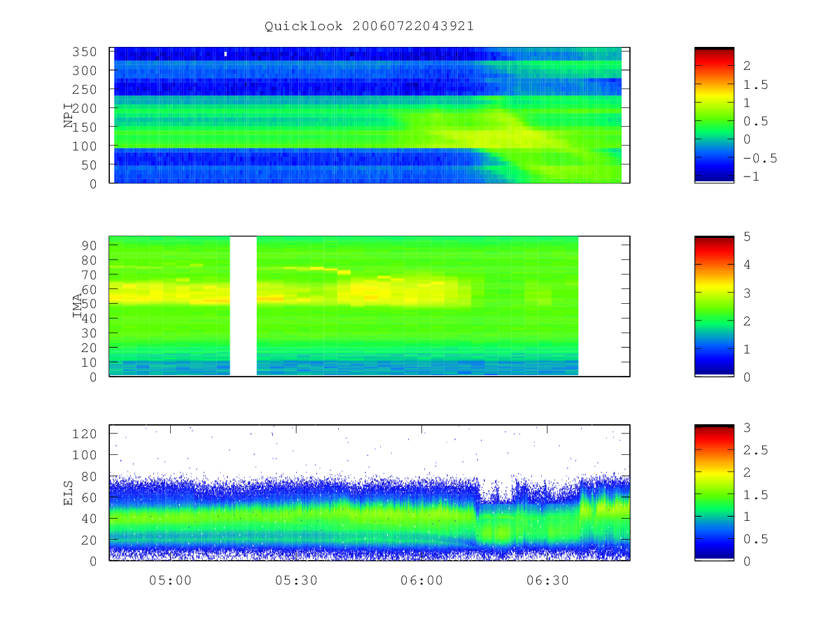Screen dimensions: 840x630
Task: Select the IMA axis label
Action: tap(76, 307)
